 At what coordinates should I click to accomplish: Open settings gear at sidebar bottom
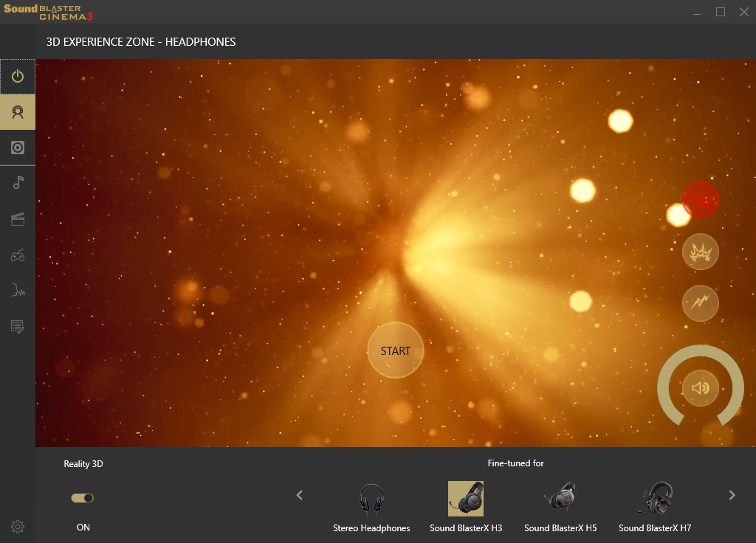(18, 527)
